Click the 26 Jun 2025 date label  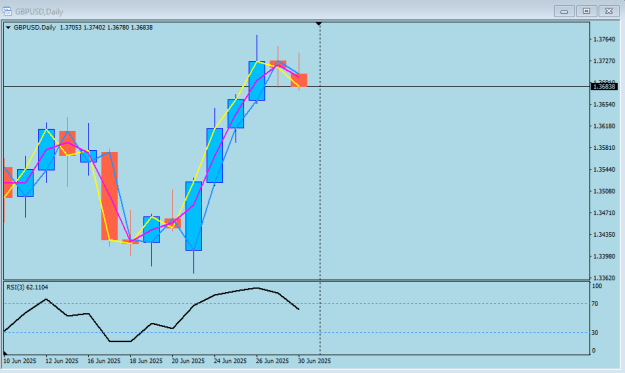272,361
